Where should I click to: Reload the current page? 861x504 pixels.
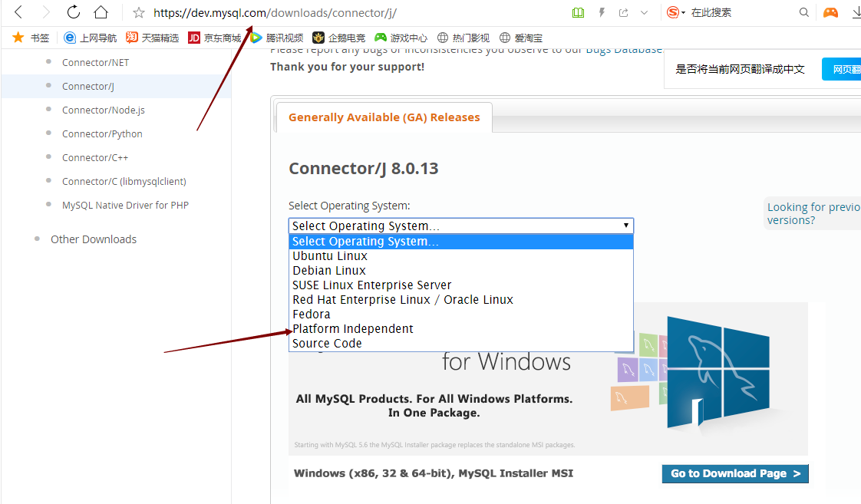coord(73,12)
